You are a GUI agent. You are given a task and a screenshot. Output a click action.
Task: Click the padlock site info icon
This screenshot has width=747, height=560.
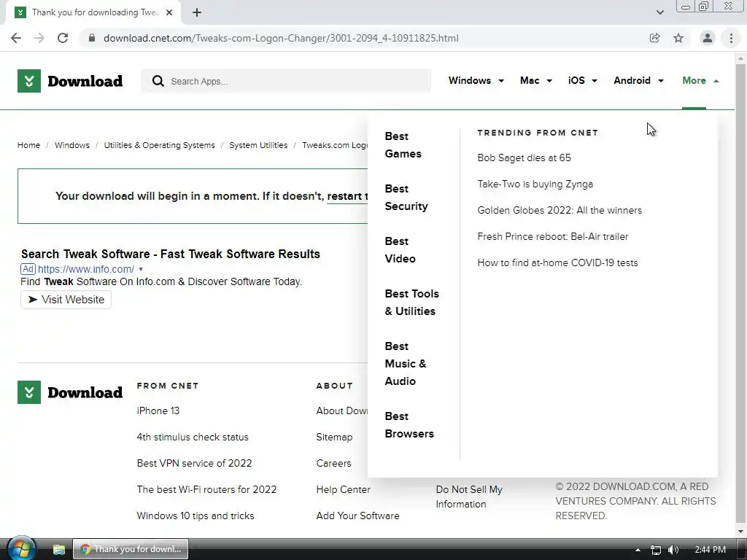(x=92, y=38)
